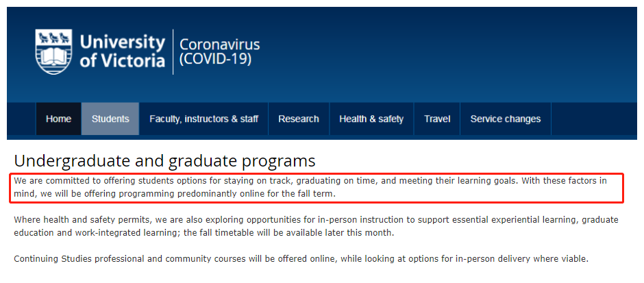The width and height of the screenshot is (644, 283).
Task: Navigate to the Travel section
Action: pos(437,119)
